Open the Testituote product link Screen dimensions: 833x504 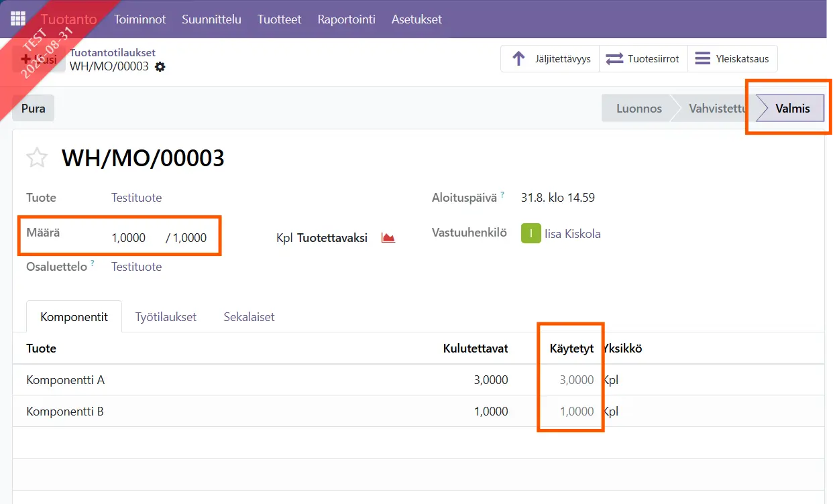[x=137, y=198]
